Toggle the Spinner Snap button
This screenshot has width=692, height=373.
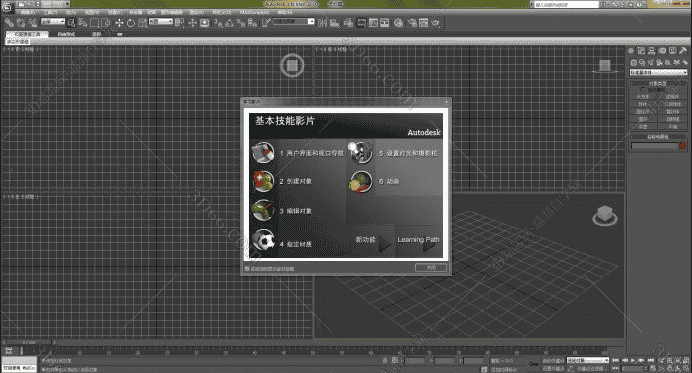[x=252, y=23]
